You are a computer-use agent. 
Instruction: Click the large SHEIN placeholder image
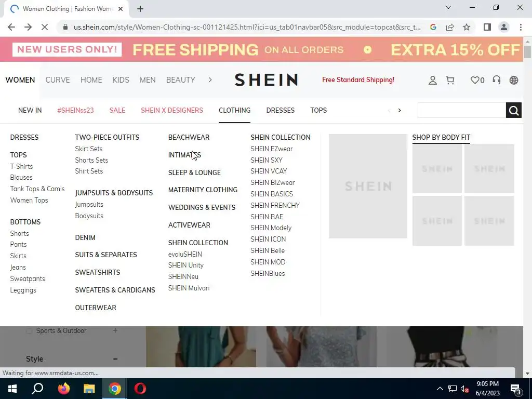[368, 186]
